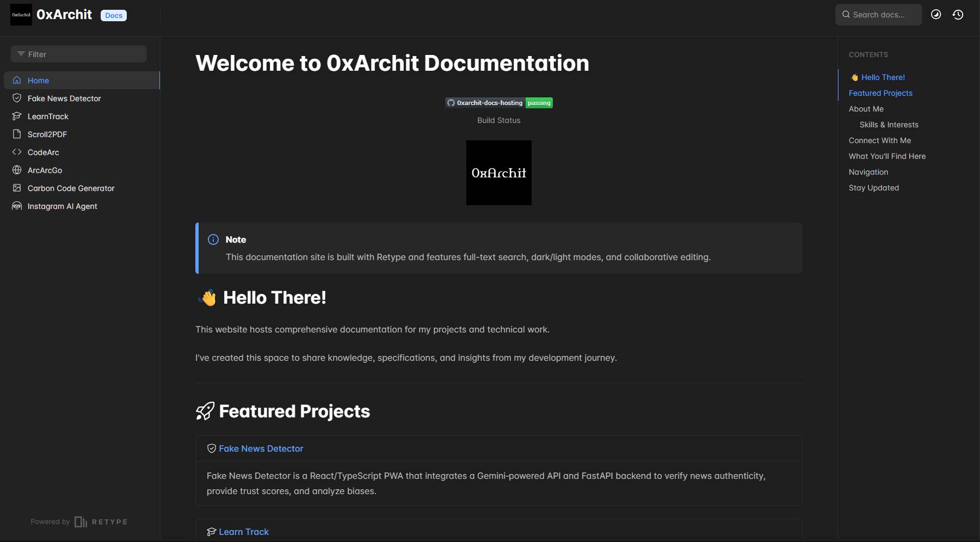Click the rocket icon beside Featured Projects heading

pos(205,411)
